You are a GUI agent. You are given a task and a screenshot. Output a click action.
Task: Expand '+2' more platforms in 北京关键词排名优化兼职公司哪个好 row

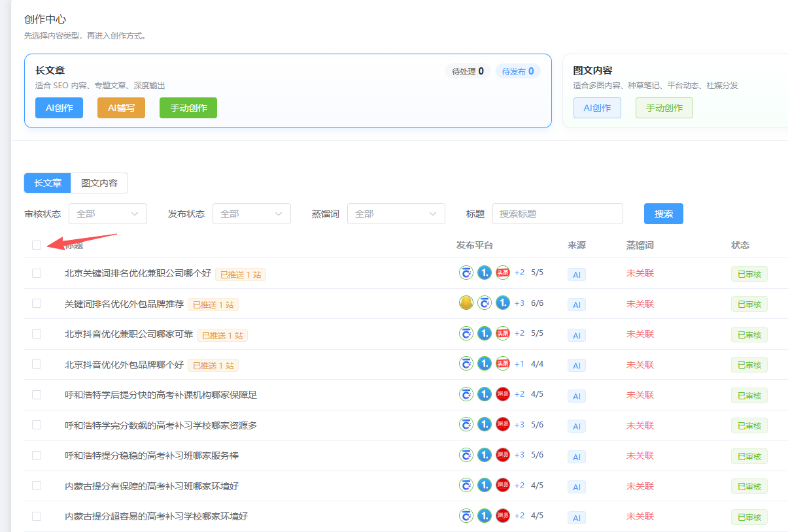click(x=519, y=273)
